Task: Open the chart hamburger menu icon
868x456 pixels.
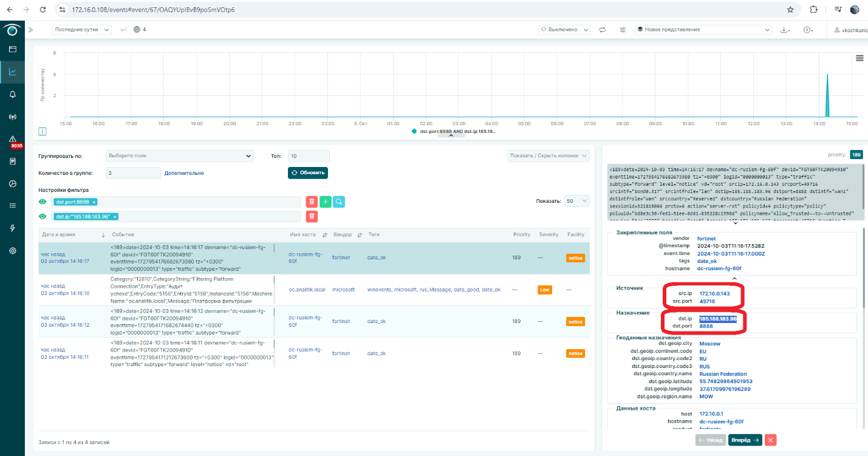Action: coord(859,58)
